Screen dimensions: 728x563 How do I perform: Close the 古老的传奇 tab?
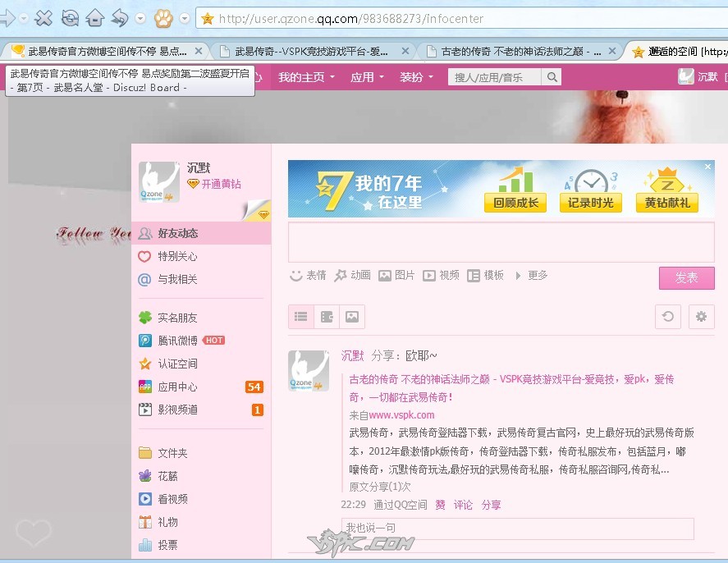tap(612, 51)
